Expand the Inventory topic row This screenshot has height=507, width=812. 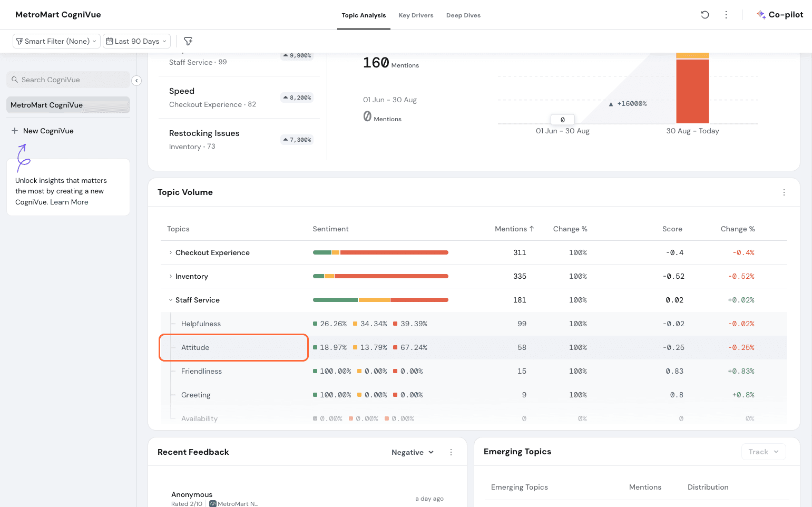[x=171, y=276]
